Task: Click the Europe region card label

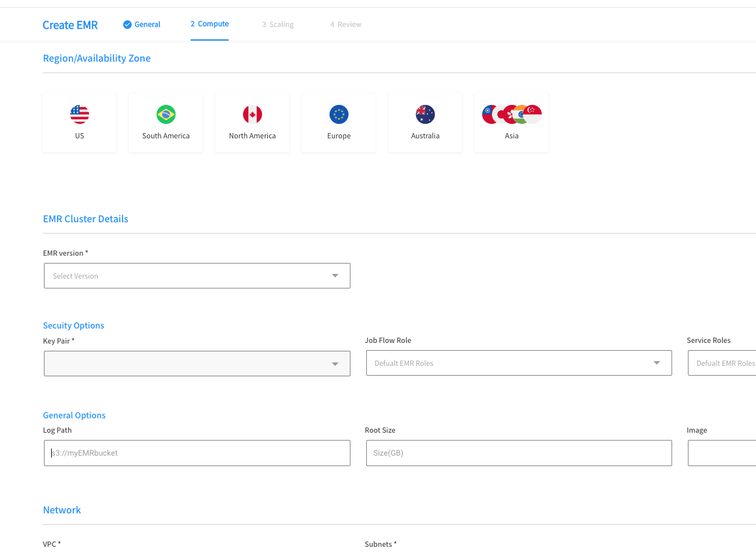Action: (x=339, y=136)
